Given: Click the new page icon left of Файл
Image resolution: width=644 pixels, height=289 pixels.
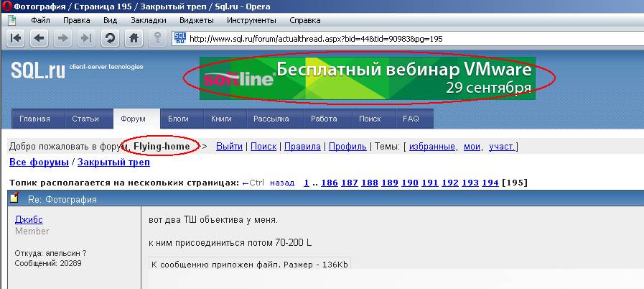Looking at the screenshot, I should (x=12, y=20).
